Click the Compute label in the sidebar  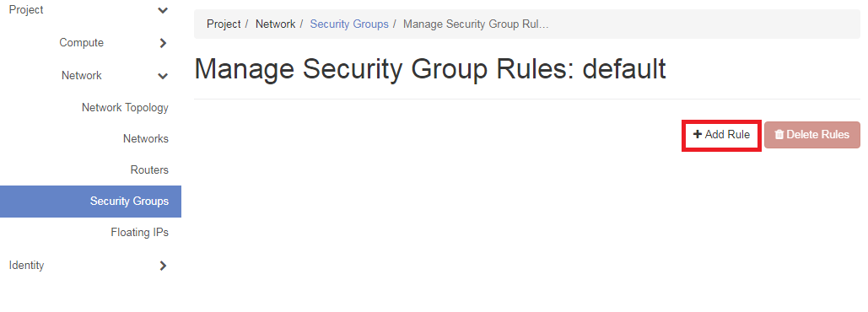tap(81, 43)
